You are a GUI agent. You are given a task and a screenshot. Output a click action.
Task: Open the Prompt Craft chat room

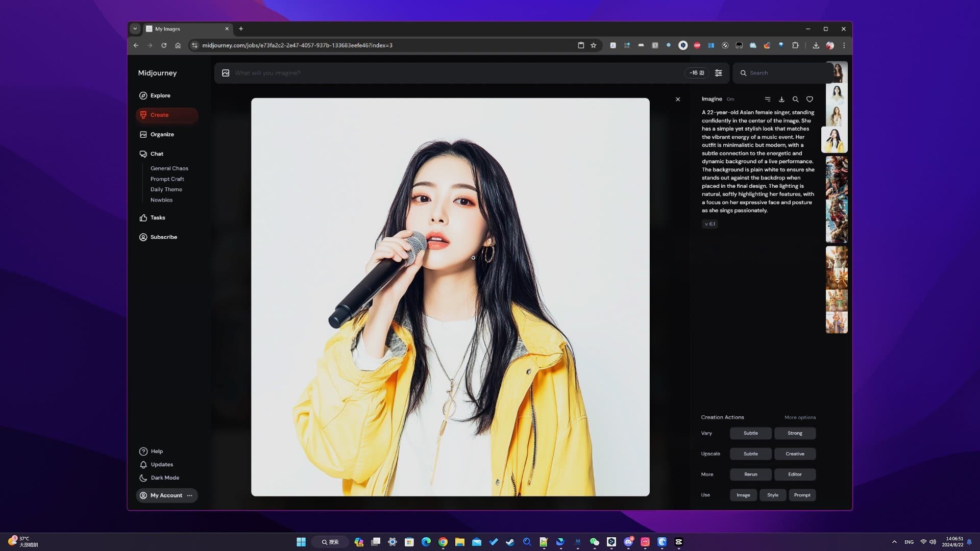tap(167, 179)
